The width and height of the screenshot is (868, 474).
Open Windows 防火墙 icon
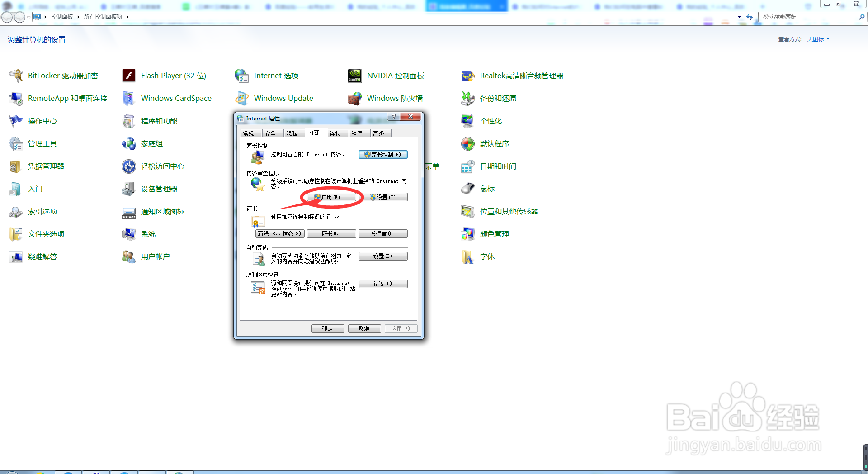(355, 98)
